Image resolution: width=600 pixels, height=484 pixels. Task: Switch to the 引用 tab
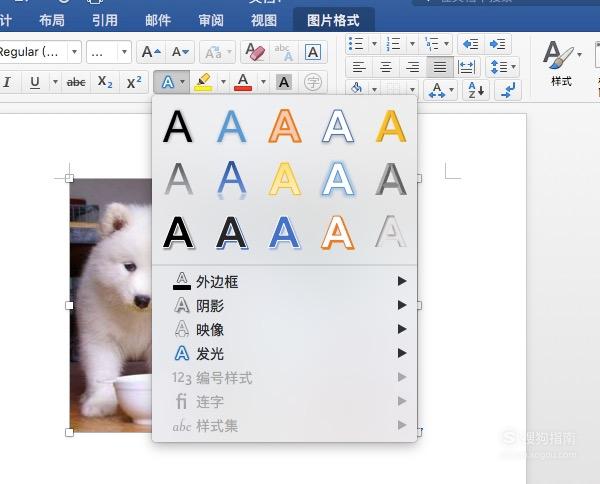click(105, 20)
